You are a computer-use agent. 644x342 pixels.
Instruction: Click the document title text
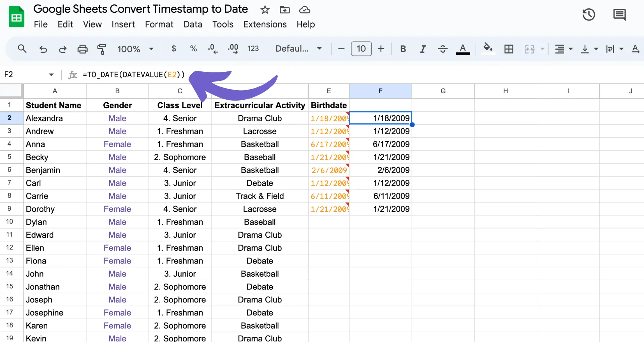tap(141, 9)
